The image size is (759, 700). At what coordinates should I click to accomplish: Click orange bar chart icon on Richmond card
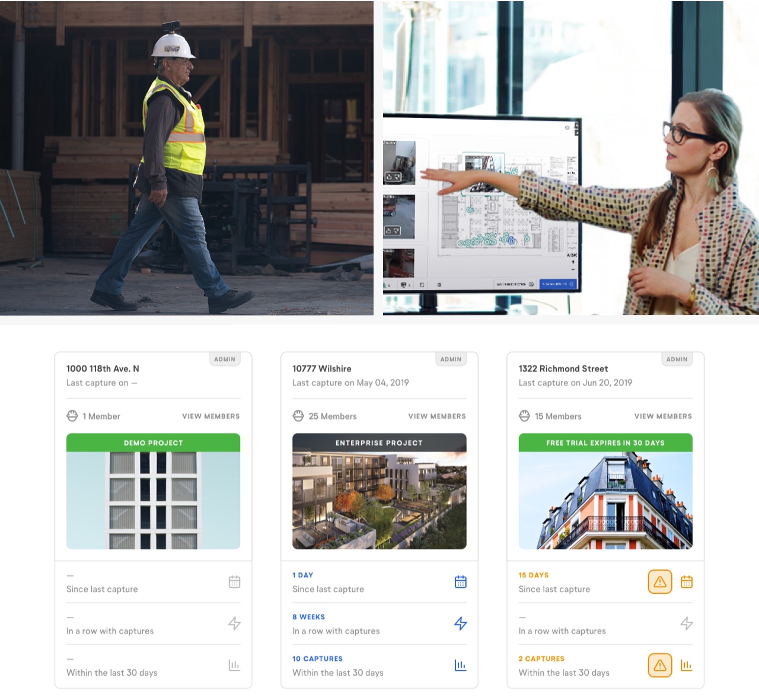(686, 666)
